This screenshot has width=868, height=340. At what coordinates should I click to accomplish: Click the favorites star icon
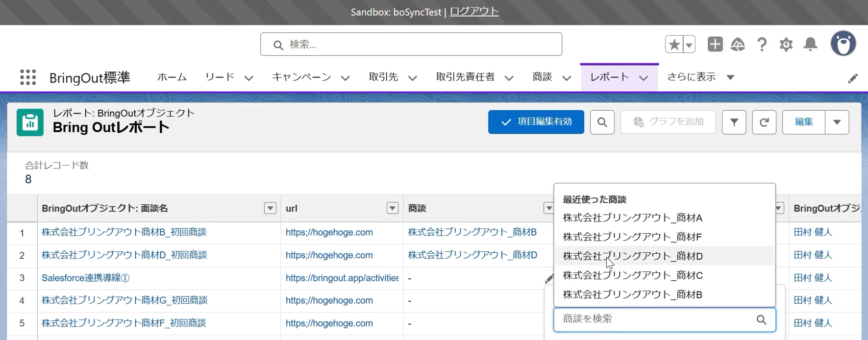(674, 45)
